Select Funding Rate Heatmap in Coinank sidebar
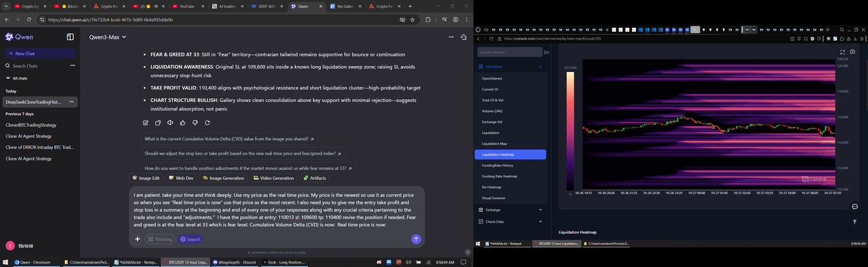Image resolution: width=868 pixels, height=267 pixels. pyautogui.click(x=510, y=176)
